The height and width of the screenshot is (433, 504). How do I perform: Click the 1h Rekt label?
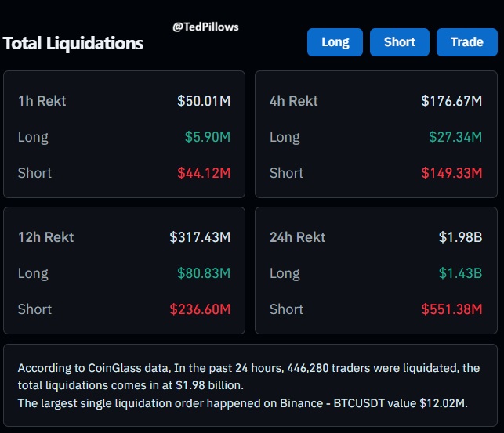[x=42, y=101]
